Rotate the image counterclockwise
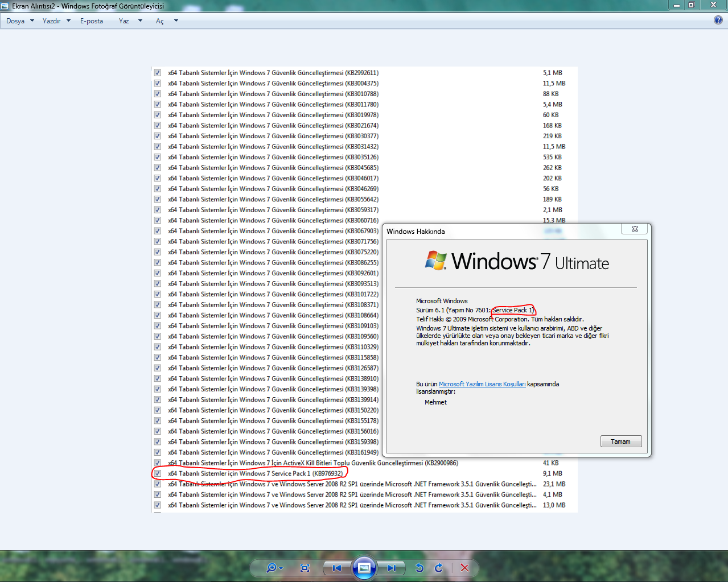 [x=419, y=568]
